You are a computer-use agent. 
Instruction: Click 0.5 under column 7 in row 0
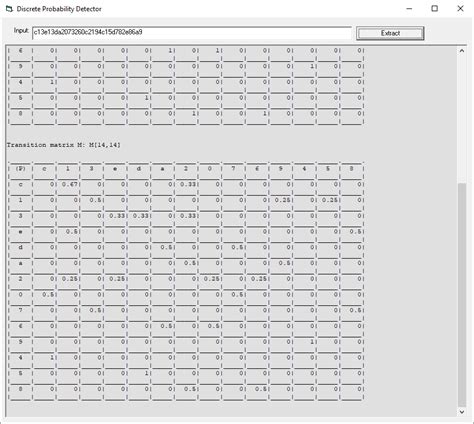click(237, 294)
